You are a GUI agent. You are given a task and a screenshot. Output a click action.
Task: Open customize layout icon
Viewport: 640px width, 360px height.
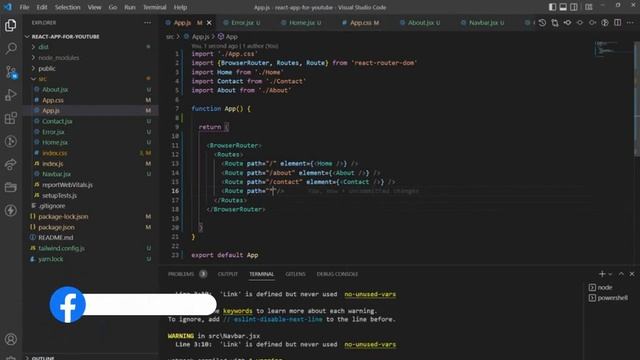tap(588, 7)
